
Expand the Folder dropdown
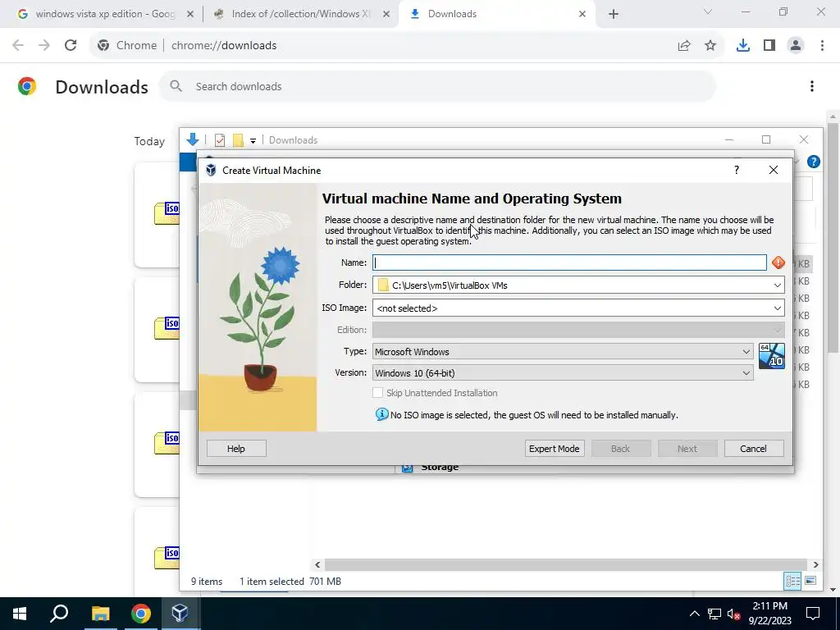pyautogui.click(x=778, y=285)
